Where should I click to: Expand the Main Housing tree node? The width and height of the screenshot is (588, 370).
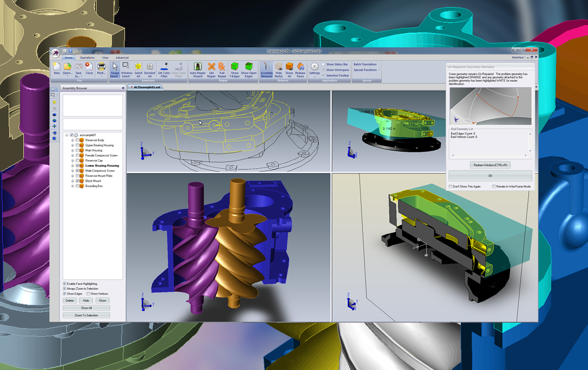pos(72,151)
